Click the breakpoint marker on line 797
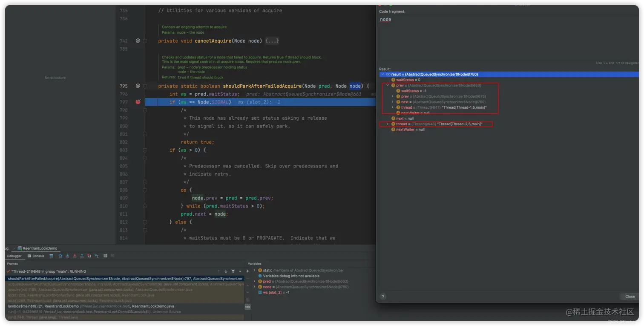 click(x=138, y=102)
